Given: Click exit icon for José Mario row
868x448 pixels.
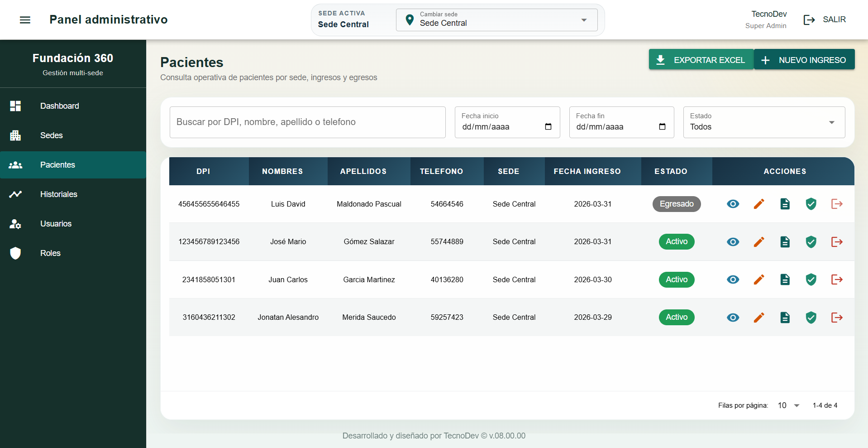Looking at the screenshot, I should coord(837,242).
